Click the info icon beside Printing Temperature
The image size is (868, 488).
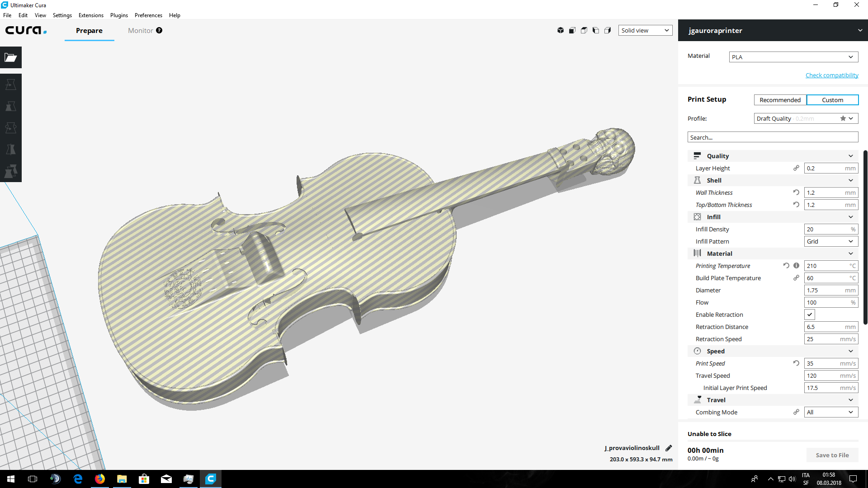tap(797, 266)
